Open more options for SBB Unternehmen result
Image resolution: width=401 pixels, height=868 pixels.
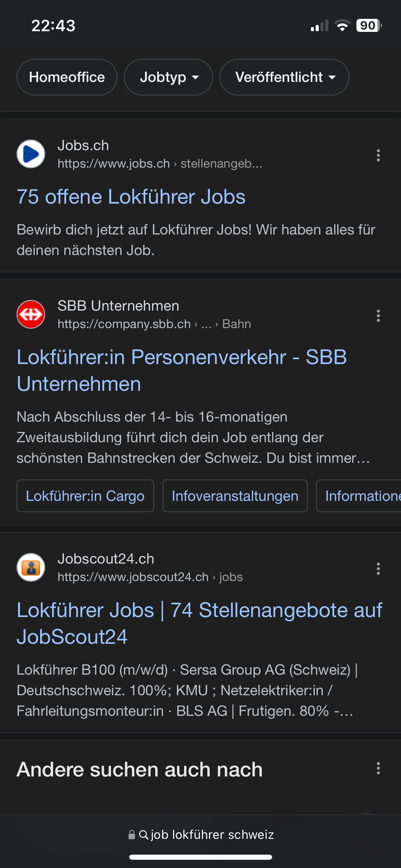[378, 316]
